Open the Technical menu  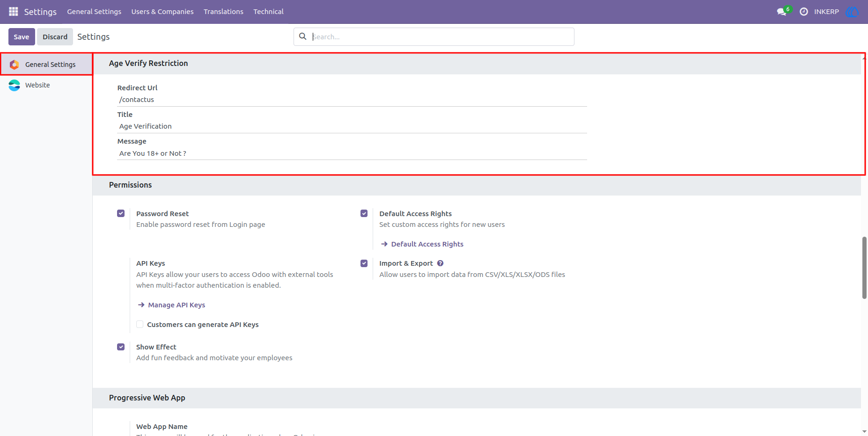[x=268, y=12]
